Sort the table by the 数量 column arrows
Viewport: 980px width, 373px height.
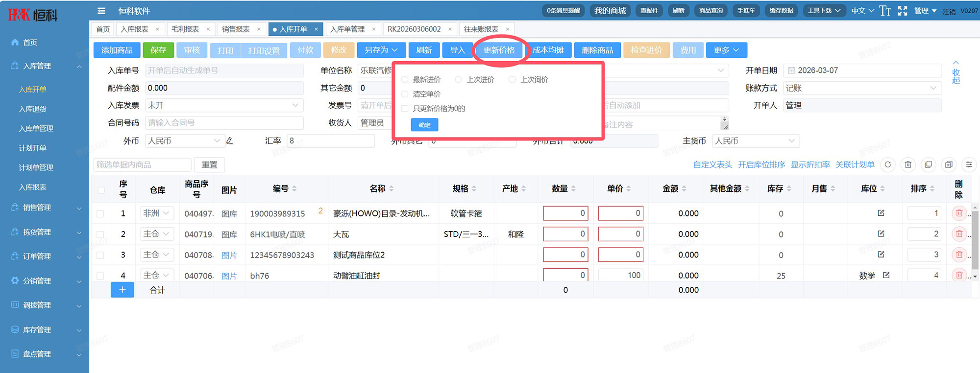pos(573,188)
